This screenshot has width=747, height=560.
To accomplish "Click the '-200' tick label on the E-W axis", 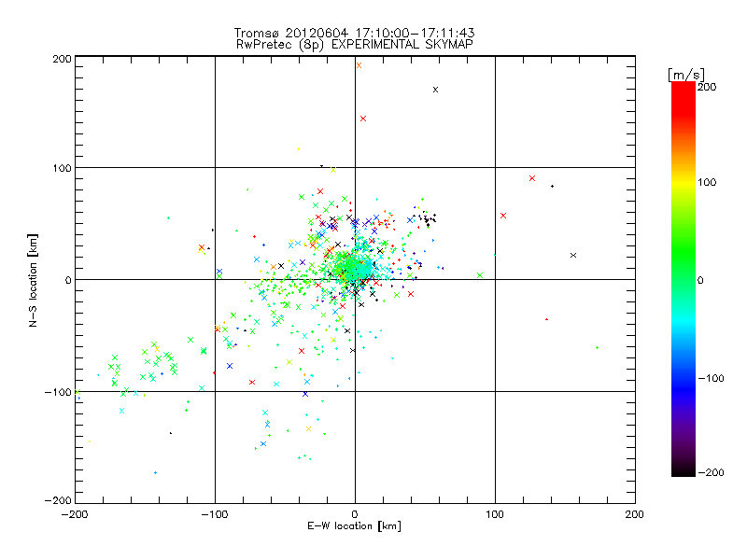I will [x=75, y=514].
